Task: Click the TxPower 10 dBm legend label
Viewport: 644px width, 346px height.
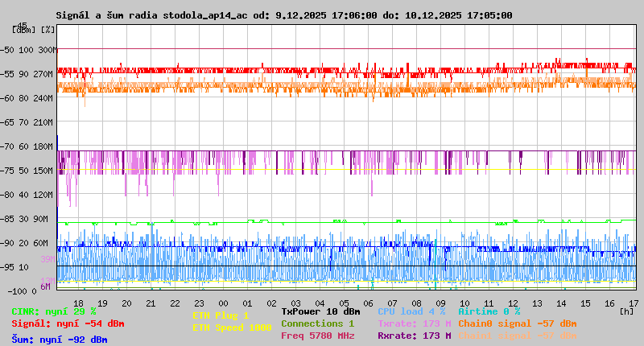Action: coord(320,311)
